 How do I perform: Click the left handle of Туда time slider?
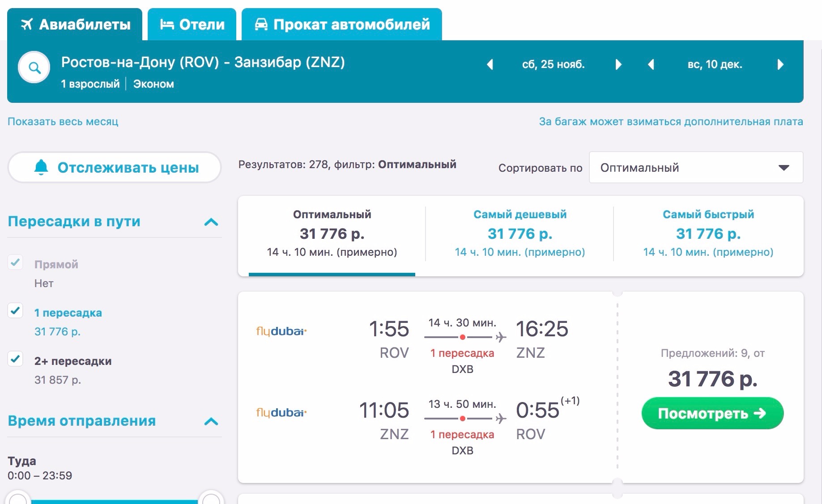(18, 497)
